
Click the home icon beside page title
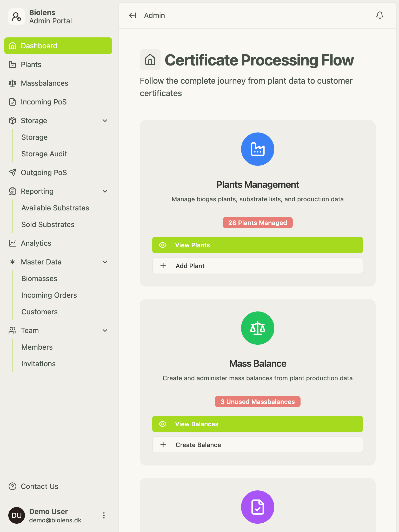150,60
